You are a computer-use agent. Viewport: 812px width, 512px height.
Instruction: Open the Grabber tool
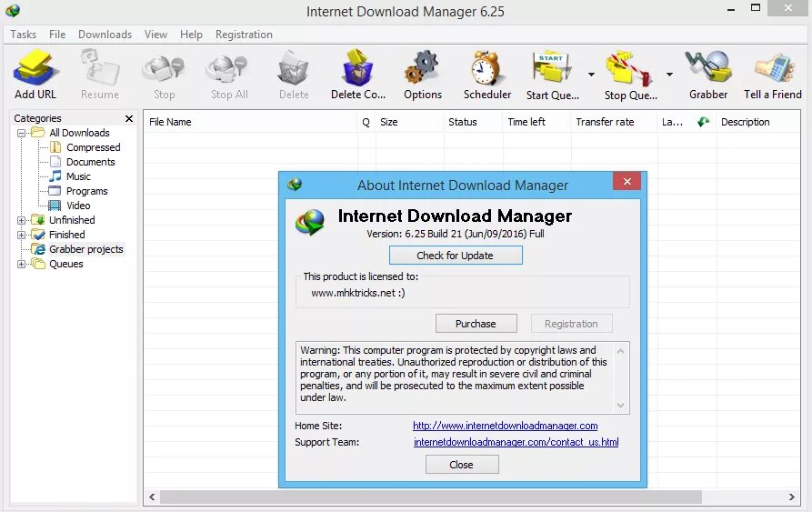708,74
